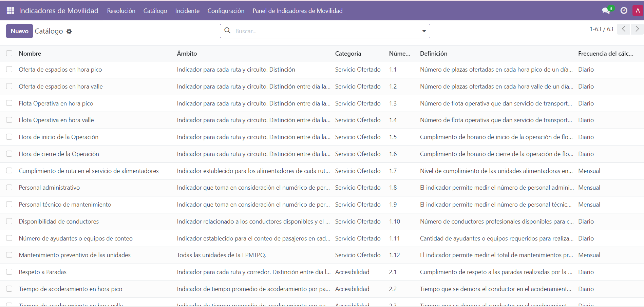644x307 pixels.
Task: Click definition Cantidad de ayudantes o equipos requeridos
Action: click(497, 238)
